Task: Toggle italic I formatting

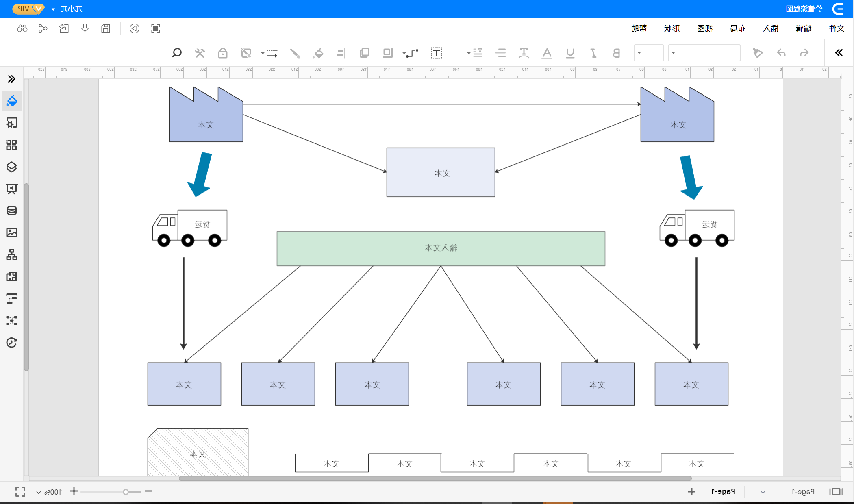Action: (x=593, y=53)
